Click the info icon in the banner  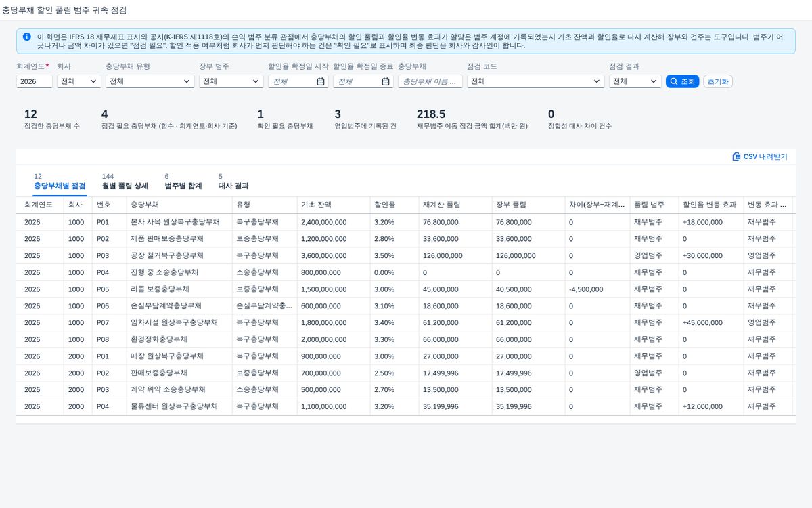click(x=26, y=37)
